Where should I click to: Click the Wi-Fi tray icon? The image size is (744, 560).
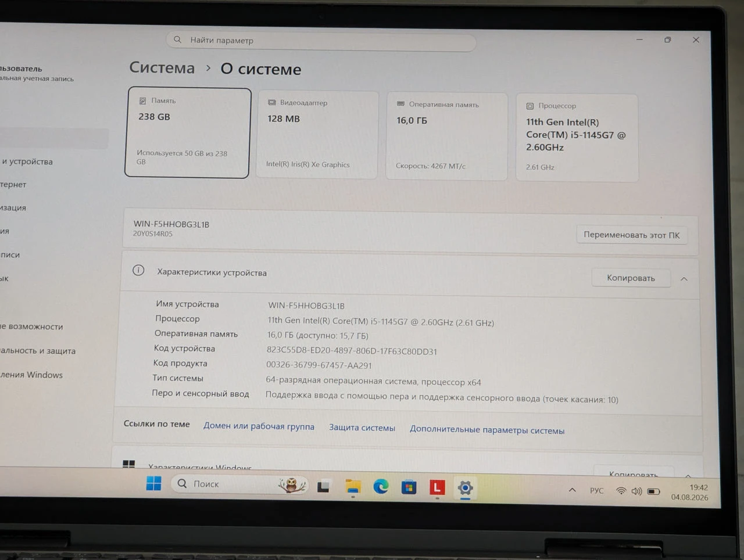click(621, 491)
